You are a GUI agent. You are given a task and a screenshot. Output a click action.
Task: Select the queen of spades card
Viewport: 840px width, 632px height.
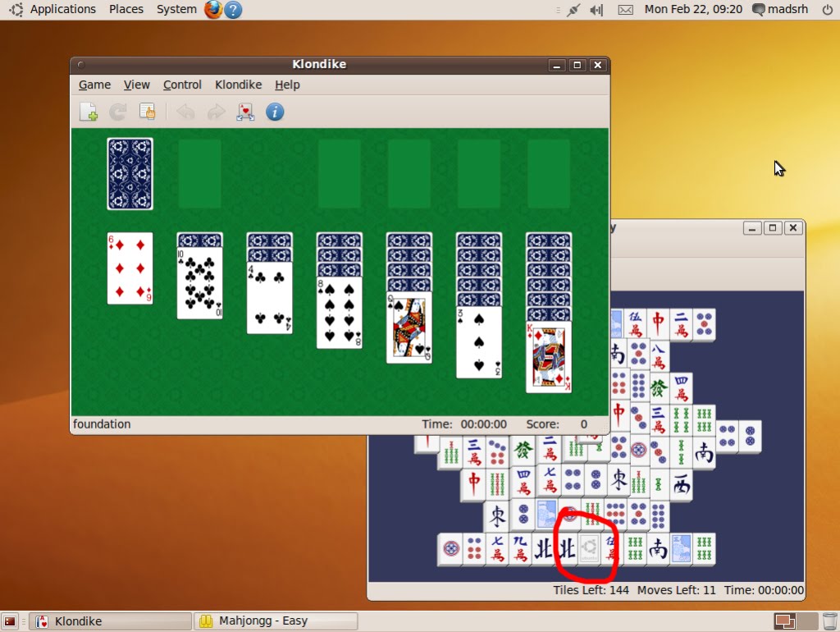(409, 327)
